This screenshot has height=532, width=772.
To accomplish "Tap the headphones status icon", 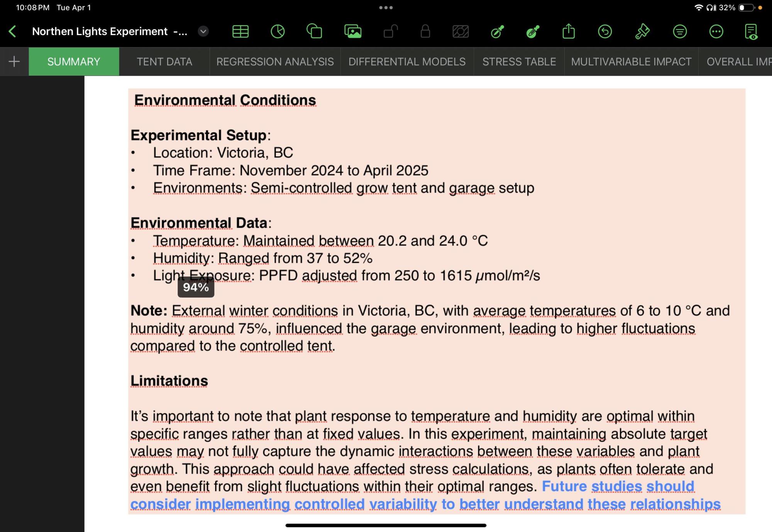I will coord(711,8).
